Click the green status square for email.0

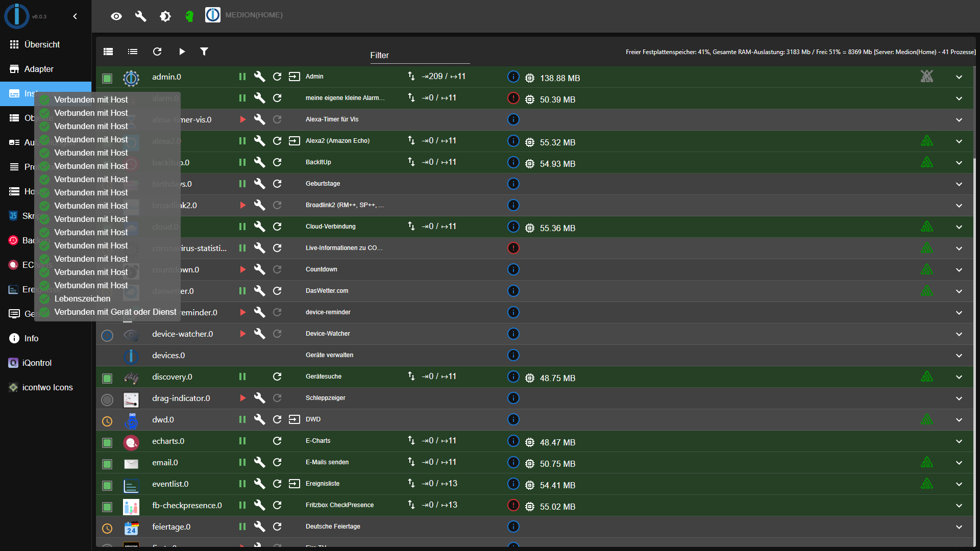point(107,464)
